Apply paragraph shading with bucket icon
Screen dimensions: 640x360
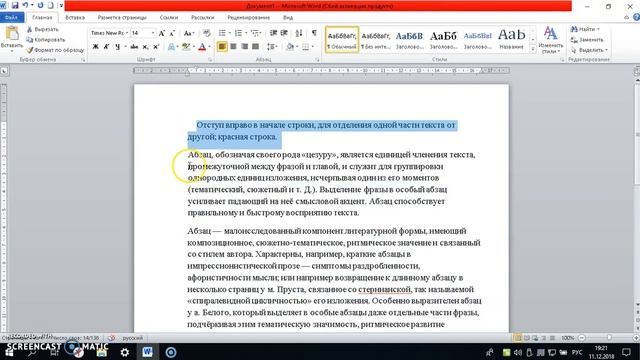290,47
